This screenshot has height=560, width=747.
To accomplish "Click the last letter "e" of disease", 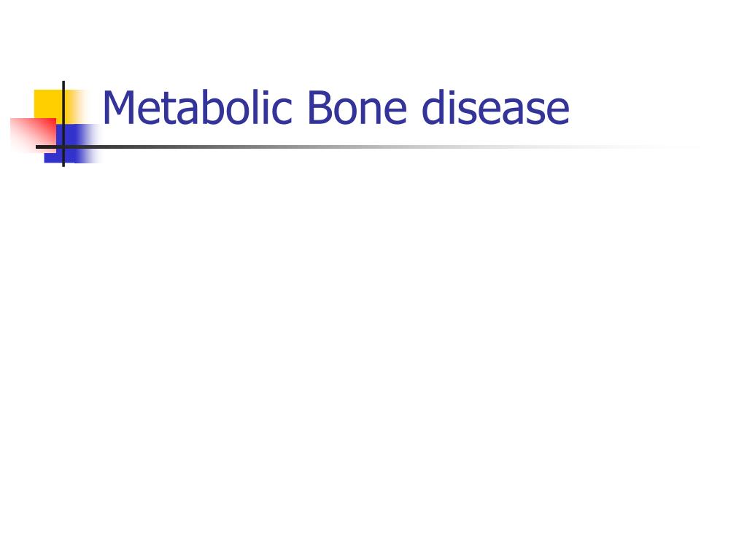I will tap(557, 112).
